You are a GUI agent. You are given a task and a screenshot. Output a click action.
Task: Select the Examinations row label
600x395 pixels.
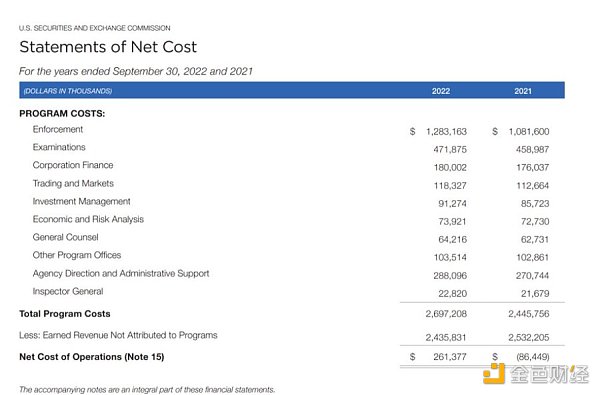(x=59, y=147)
